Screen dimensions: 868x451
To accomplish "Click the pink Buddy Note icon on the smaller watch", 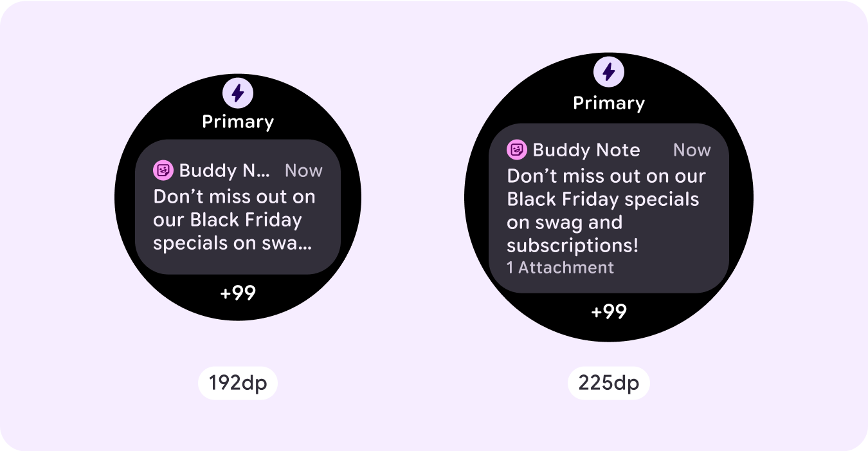I will [163, 170].
